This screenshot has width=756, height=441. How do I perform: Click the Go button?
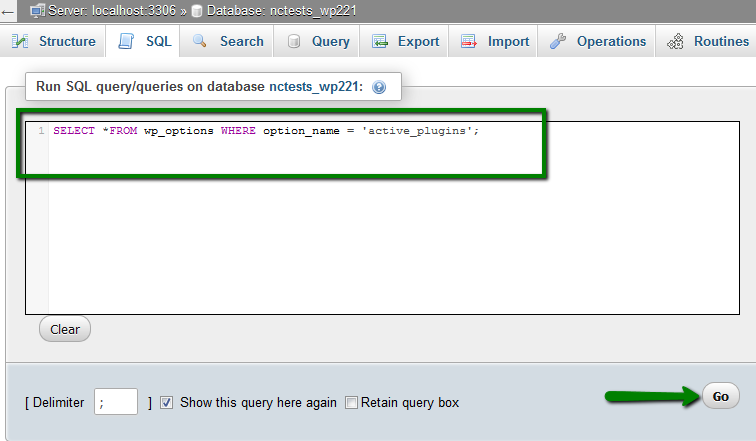(x=720, y=396)
